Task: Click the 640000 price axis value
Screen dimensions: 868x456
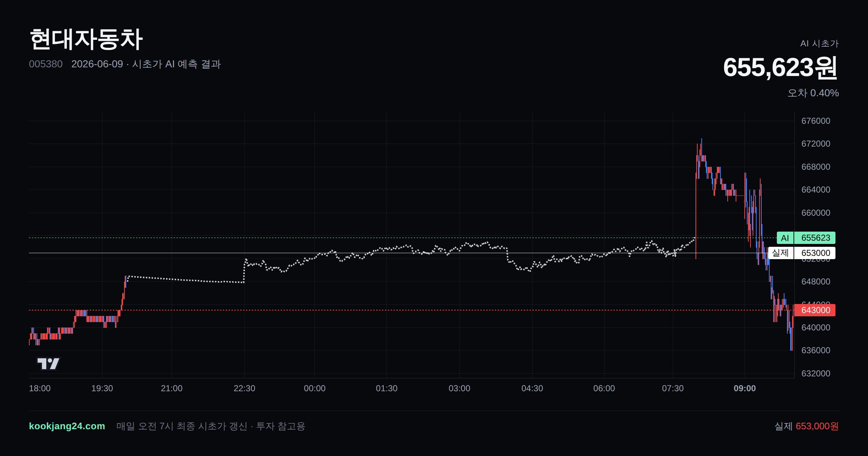Action: point(816,328)
